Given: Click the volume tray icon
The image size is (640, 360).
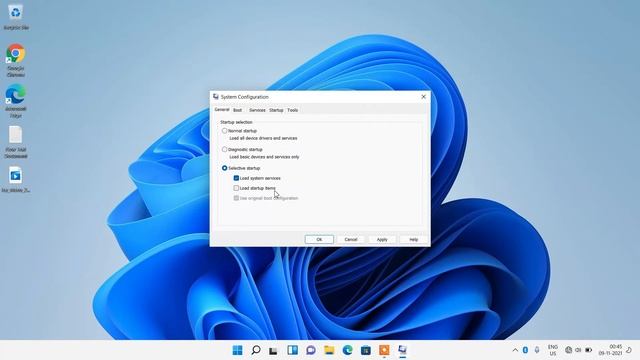Looking at the screenshot, I should click(x=578, y=350).
